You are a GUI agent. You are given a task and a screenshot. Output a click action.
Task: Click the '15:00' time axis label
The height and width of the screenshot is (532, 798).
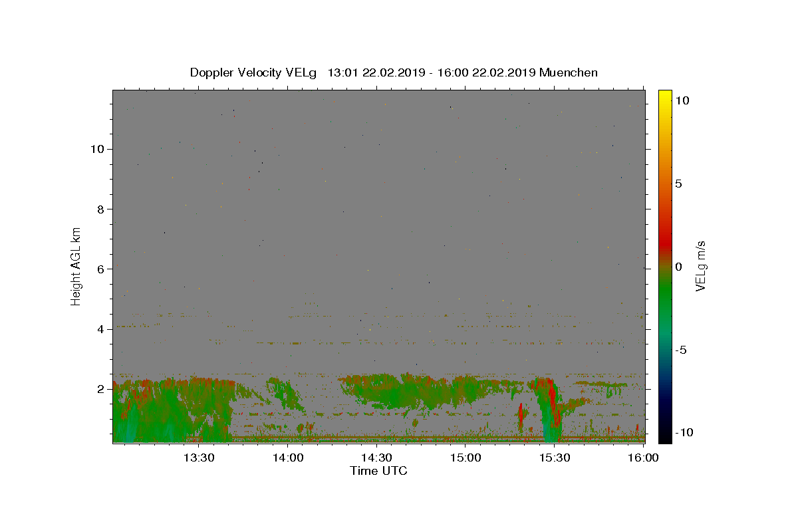pos(465,458)
